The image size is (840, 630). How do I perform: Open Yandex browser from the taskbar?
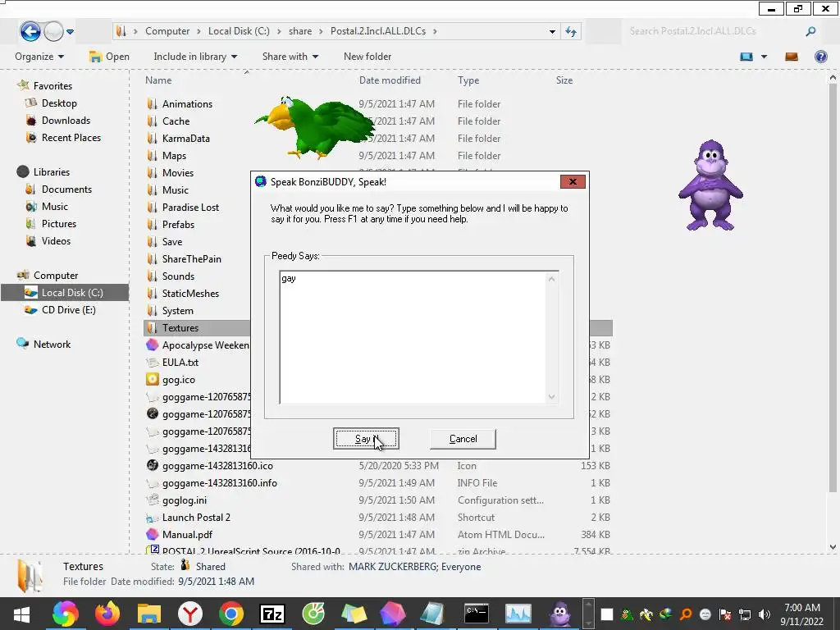coord(190,614)
